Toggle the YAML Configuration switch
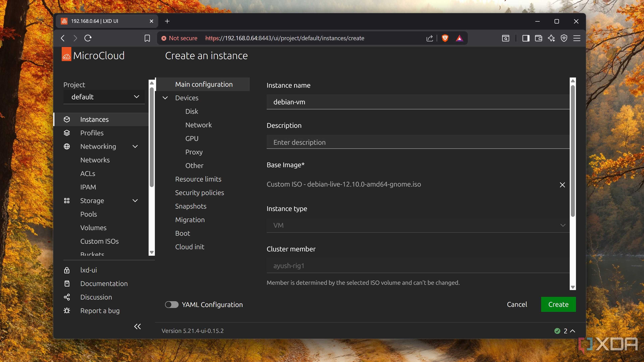 click(172, 305)
